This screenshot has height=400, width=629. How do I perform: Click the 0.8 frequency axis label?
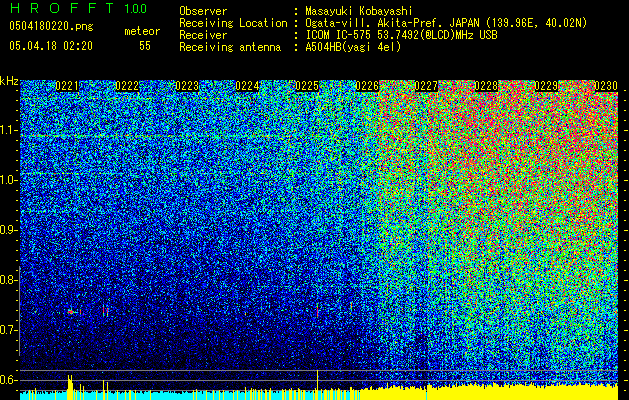pos(8,280)
